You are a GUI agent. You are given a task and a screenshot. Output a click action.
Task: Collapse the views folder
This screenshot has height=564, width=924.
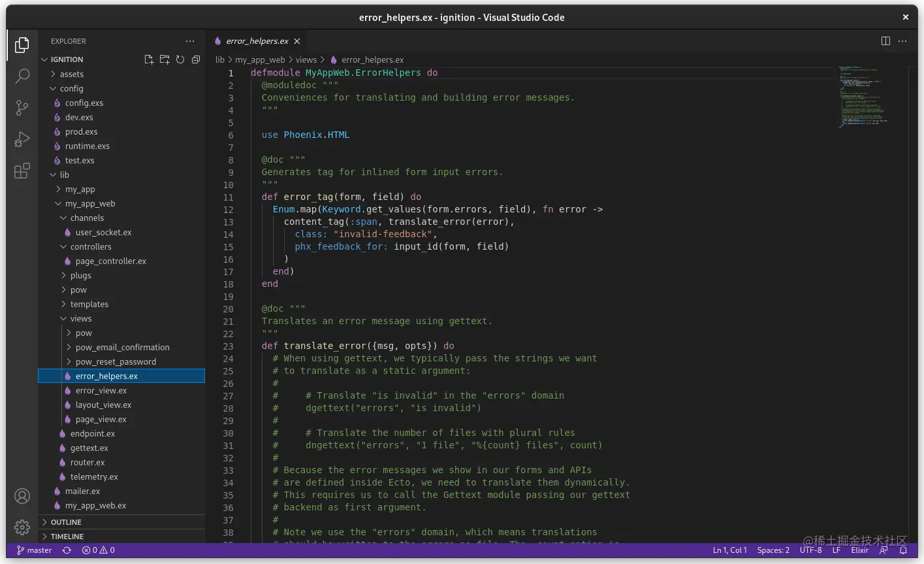click(x=81, y=319)
